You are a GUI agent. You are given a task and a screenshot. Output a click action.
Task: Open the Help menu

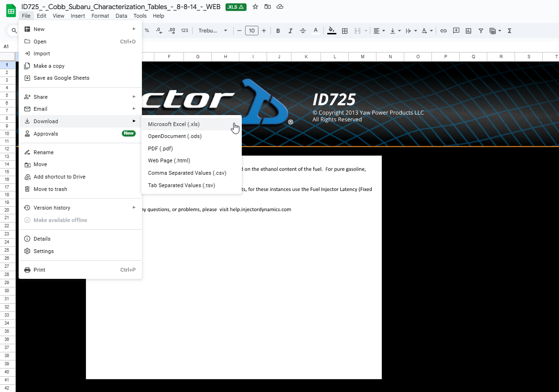point(158,16)
